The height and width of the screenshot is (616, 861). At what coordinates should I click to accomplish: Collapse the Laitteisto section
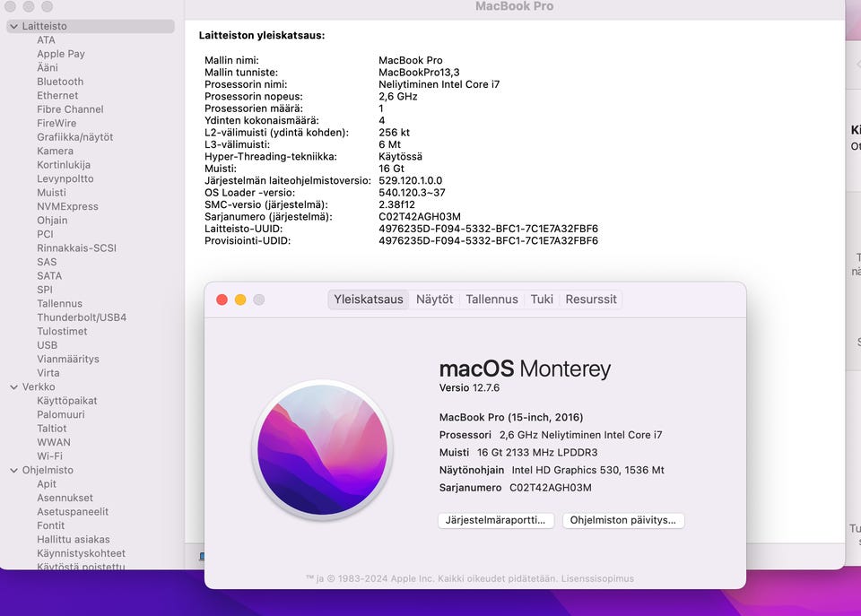coord(13,26)
